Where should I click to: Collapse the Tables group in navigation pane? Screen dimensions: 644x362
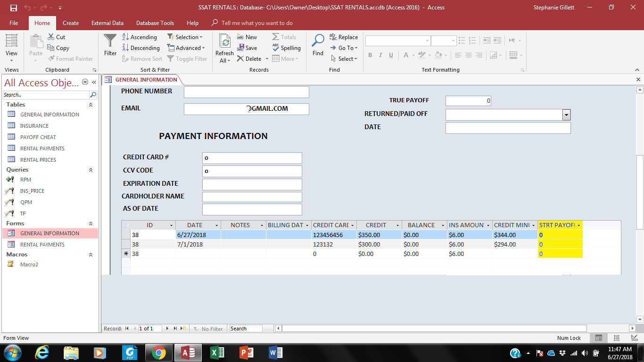[x=91, y=105]
